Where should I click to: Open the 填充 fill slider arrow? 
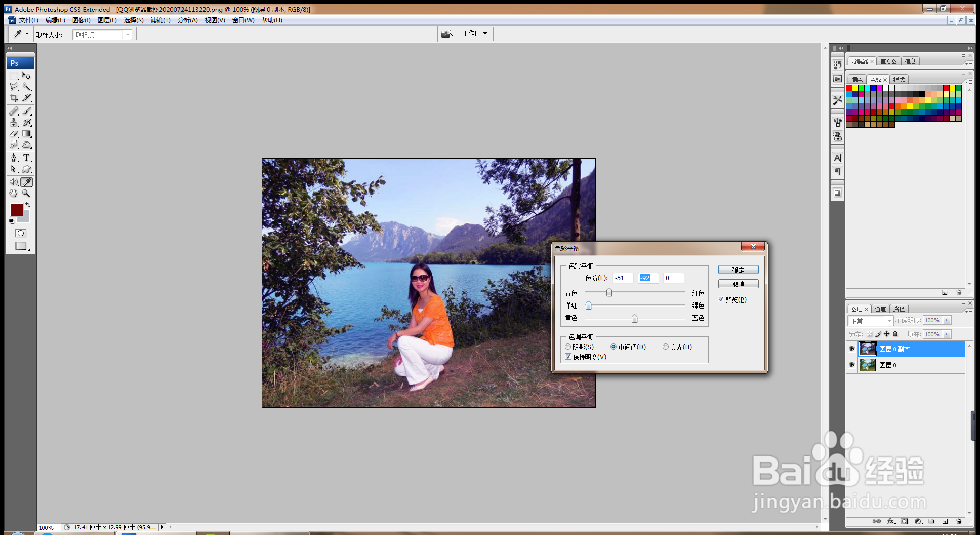coord(947,334)
